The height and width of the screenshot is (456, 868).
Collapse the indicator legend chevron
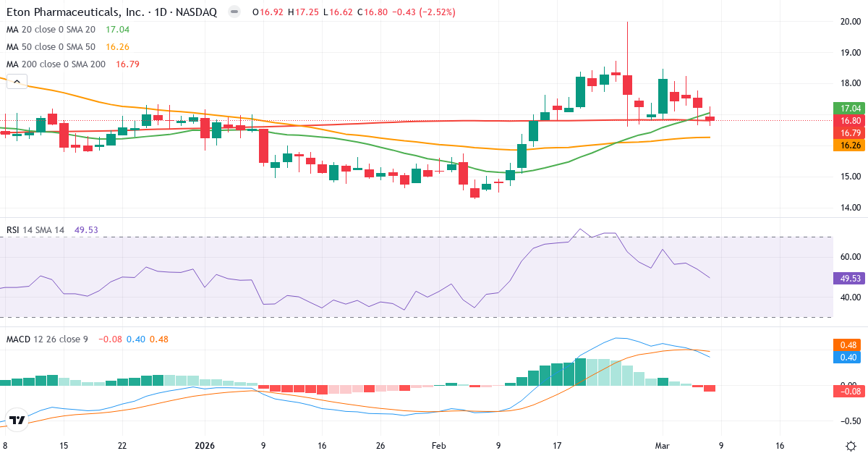click(x=16, y=81)
